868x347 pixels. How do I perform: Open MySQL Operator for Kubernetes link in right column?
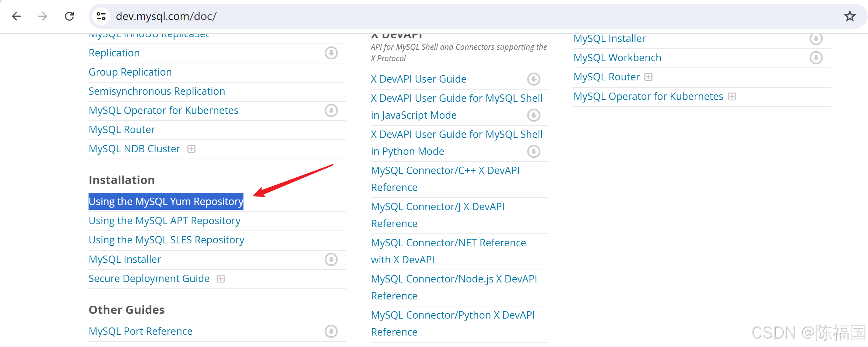[649, 96]
